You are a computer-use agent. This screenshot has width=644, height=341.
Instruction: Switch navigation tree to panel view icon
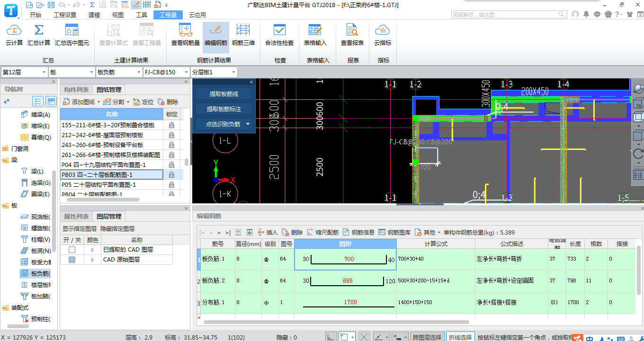(x=51, y=101)
